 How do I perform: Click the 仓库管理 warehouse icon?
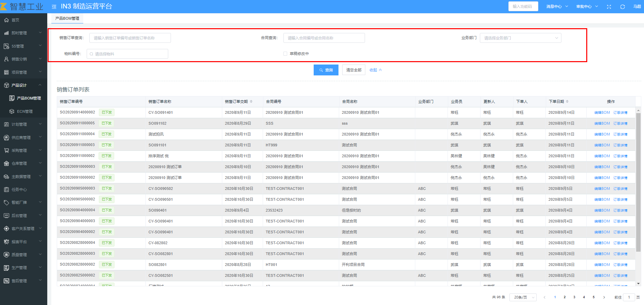click(6, 163)
